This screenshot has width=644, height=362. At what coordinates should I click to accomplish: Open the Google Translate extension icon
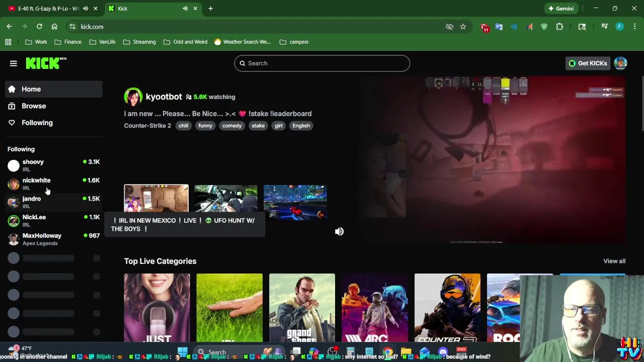(x=499, y=27)
